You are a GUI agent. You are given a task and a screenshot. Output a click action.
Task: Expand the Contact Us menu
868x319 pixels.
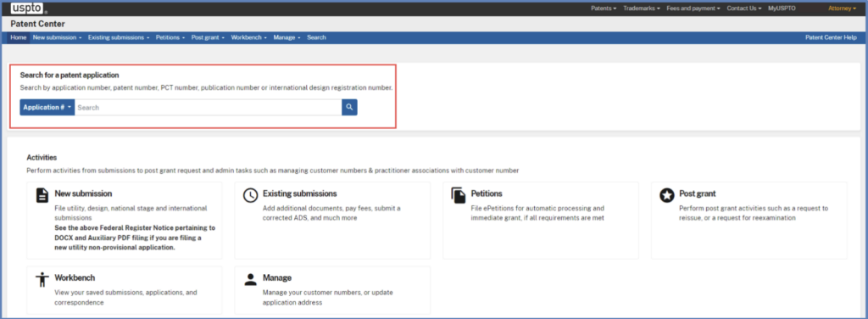point(744,8)
